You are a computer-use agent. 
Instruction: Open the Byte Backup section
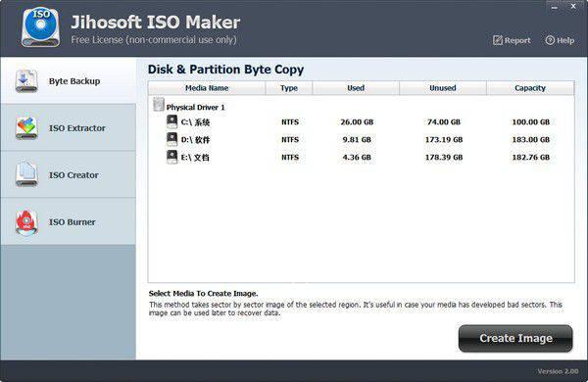click(69, 80)
